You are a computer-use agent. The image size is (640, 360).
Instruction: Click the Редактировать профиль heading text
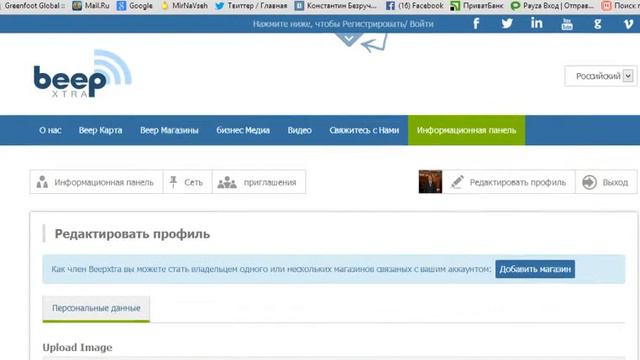pos(132,234)
